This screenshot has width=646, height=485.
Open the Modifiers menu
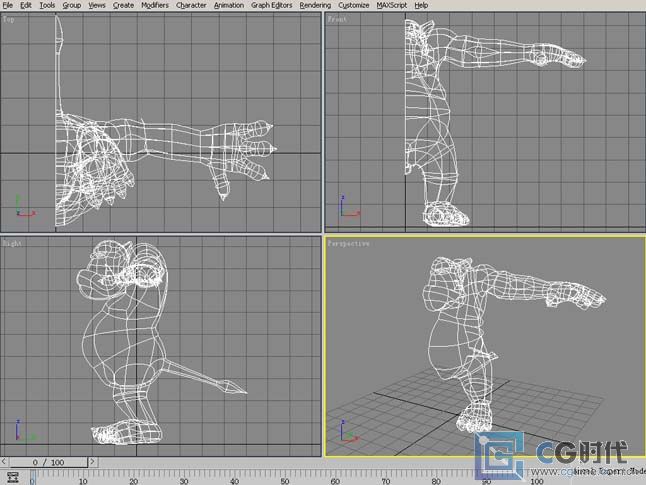click(155, 5)
